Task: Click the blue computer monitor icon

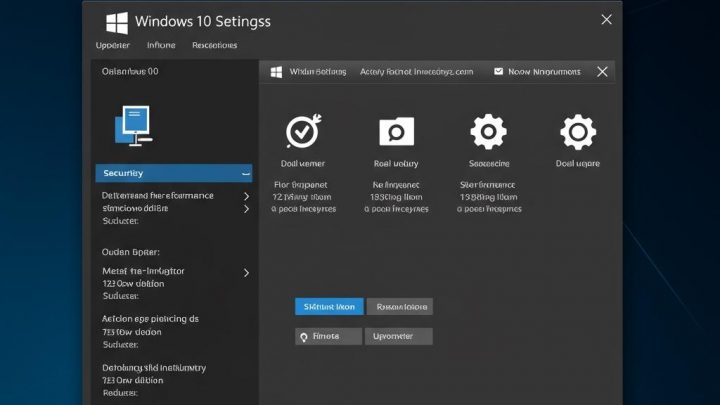Action: pyautogui.click(x=133, y=125)
